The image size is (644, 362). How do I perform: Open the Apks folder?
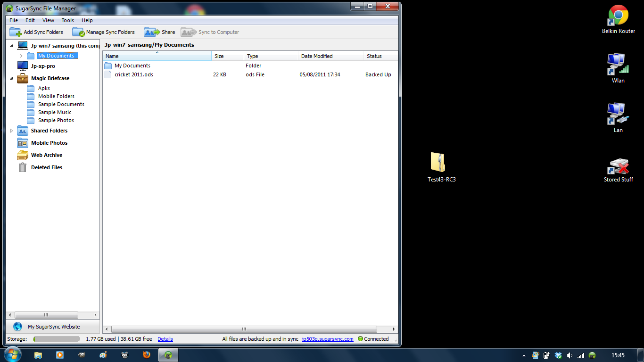(38, 88)
